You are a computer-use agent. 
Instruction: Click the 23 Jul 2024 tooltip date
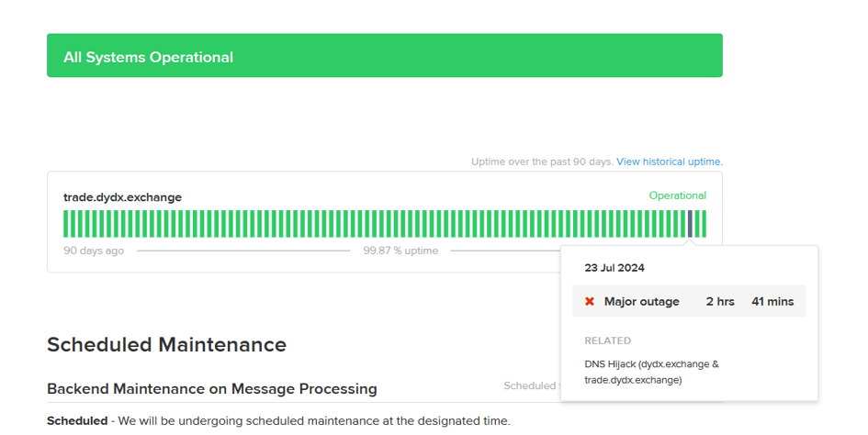tap(614, 268)
